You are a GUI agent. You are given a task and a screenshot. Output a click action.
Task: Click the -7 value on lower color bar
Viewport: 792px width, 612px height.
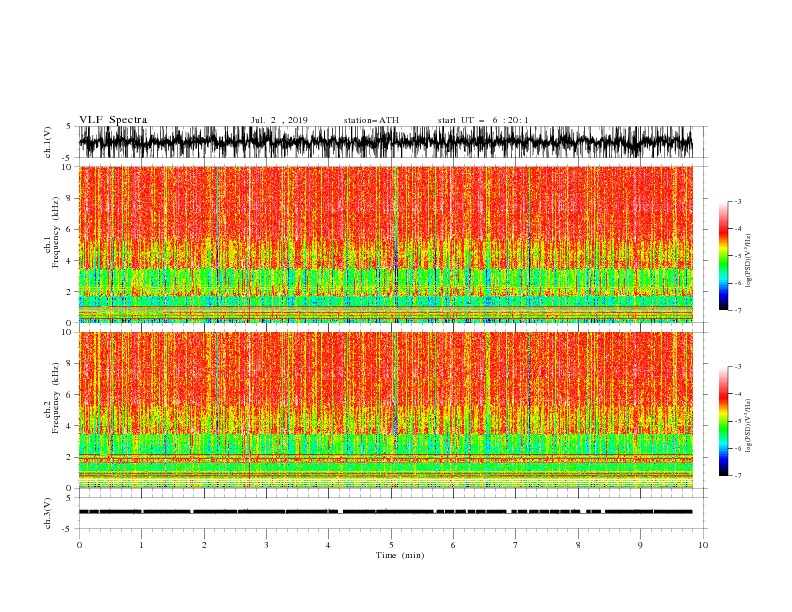point(738,475)
